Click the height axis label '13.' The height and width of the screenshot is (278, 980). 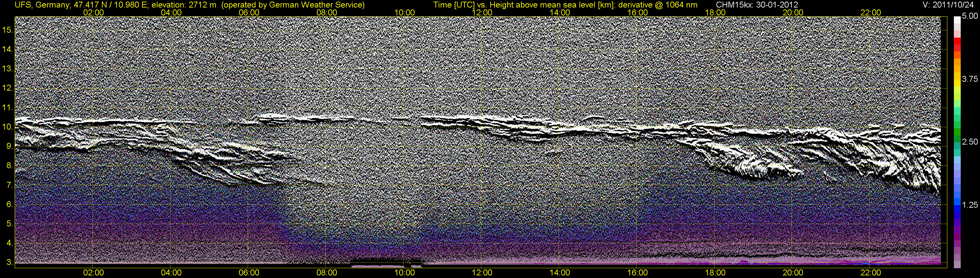8,69
